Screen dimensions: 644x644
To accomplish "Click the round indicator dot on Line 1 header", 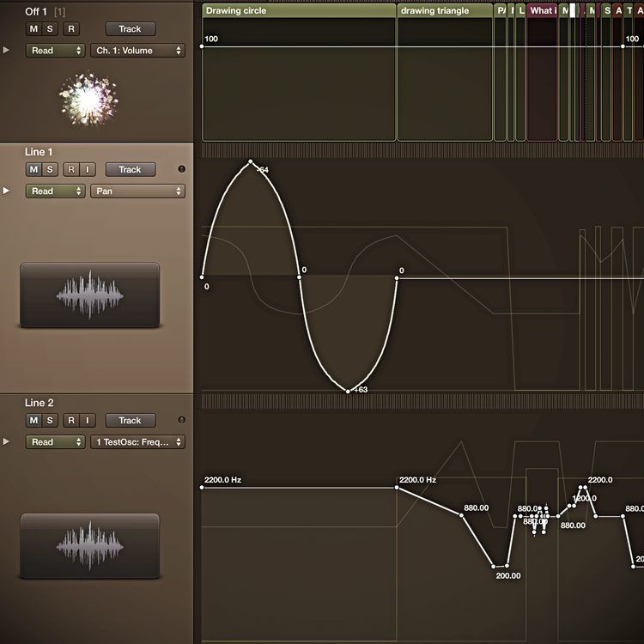I will pos(181,169).
